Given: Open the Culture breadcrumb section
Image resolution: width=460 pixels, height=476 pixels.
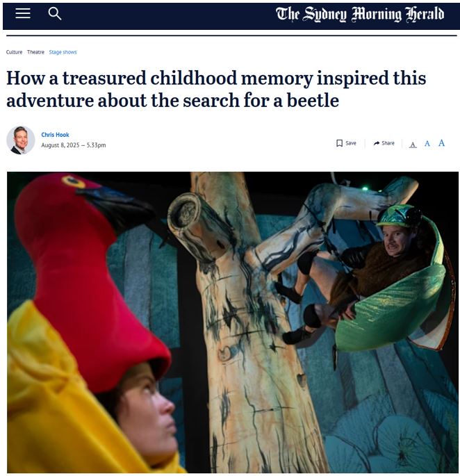Looking at the screenshot, I should pos(15,52).
